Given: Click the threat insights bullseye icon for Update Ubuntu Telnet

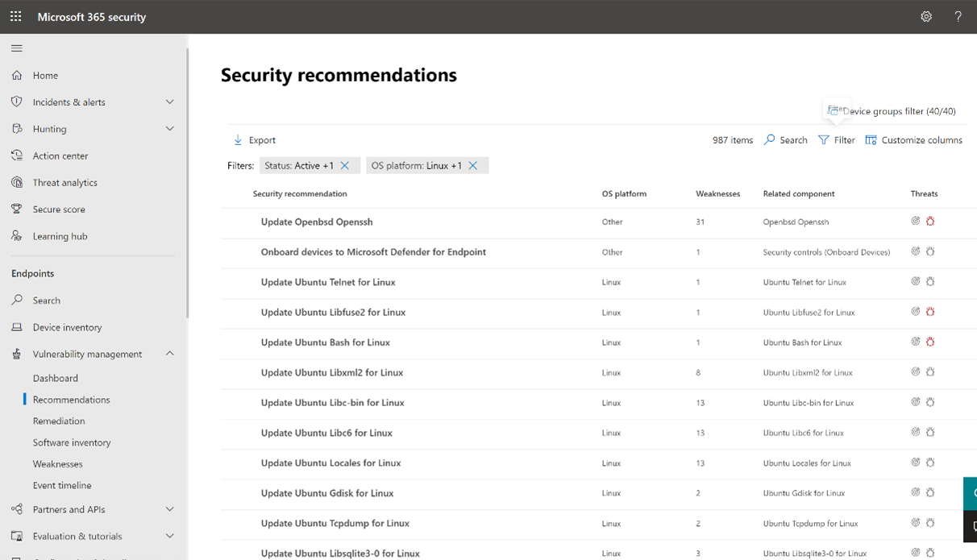Looking at the screenshot, I should 915,281.
